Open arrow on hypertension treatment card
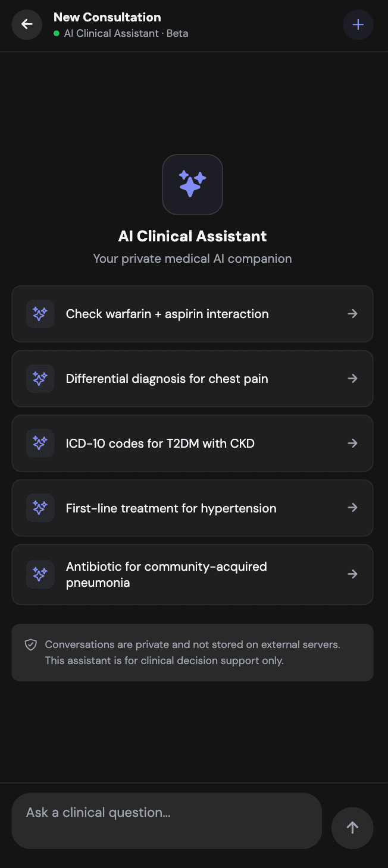388x868 pixels. point(353,508)
